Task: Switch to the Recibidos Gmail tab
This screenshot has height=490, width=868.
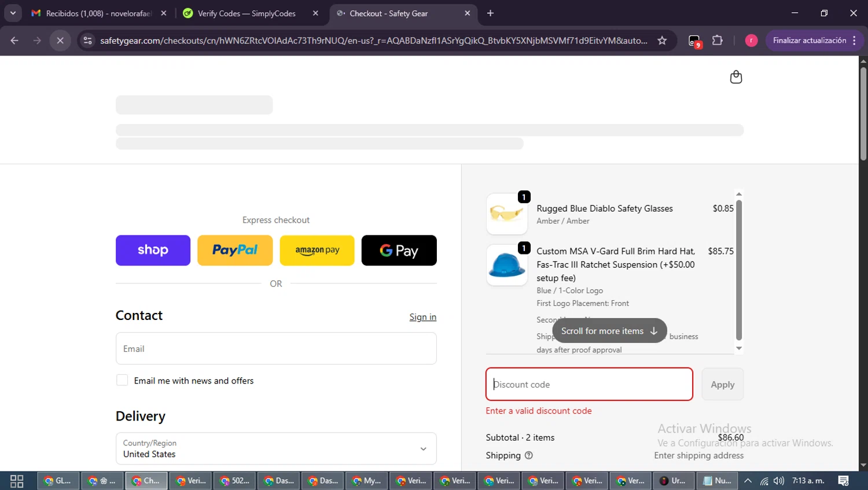Action: coord(99,13)
